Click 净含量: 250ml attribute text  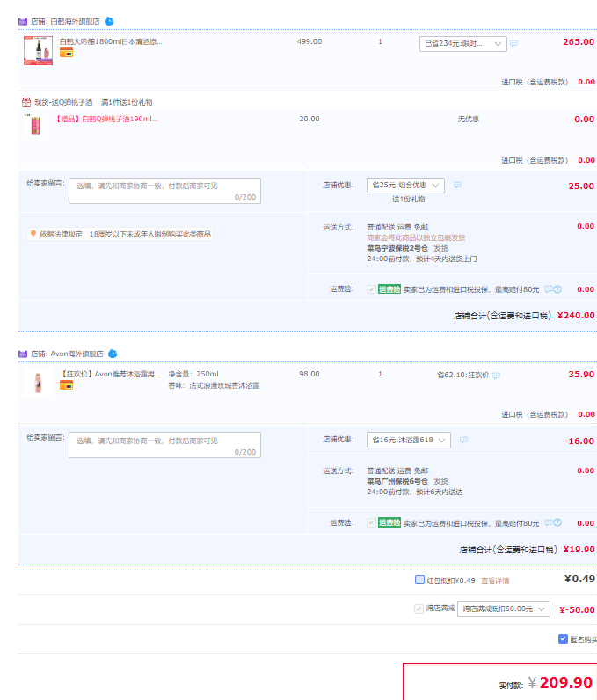193,374
